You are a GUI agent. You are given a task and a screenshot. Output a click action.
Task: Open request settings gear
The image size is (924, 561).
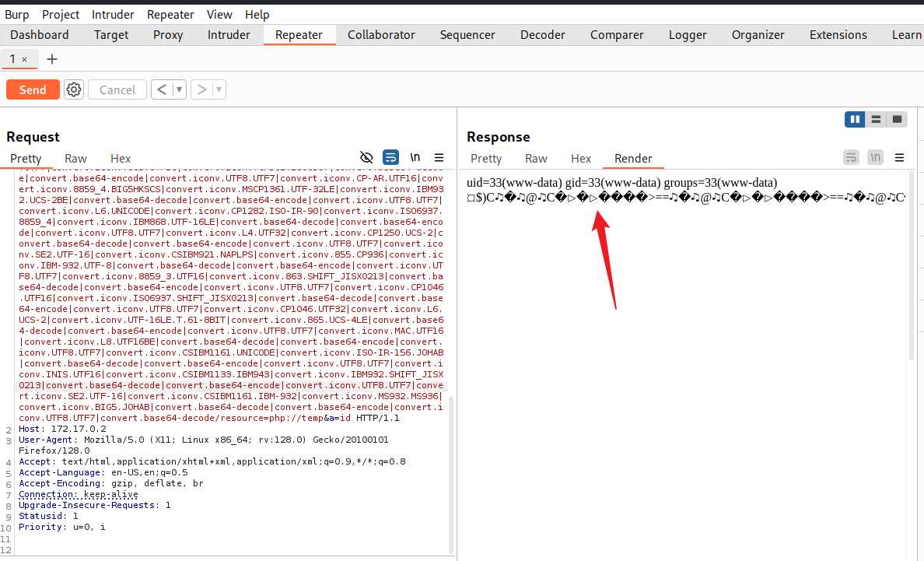(74, 89)
